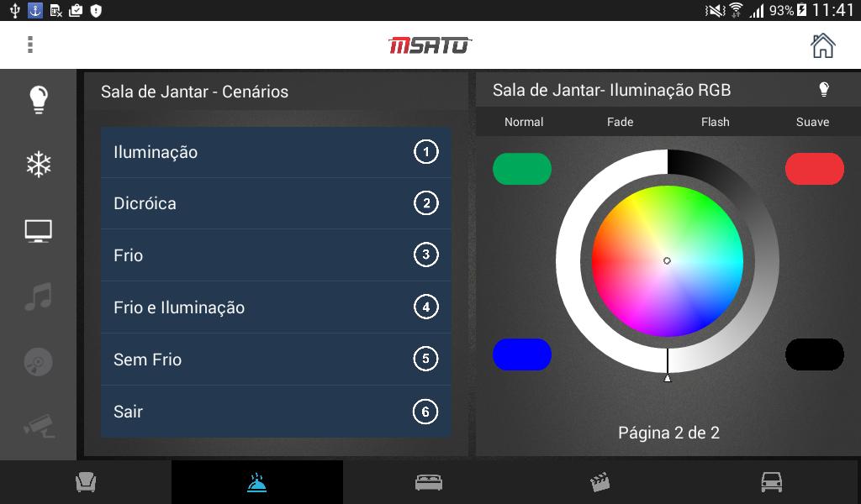Go to the home screen icon
Viewport: 861px width, 504px height.
coord(822,45)
